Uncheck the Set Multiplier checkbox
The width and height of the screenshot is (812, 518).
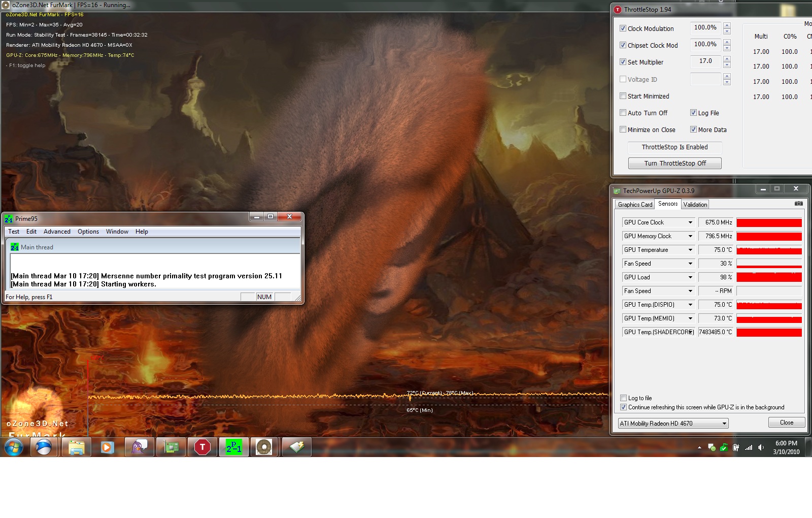623,62
